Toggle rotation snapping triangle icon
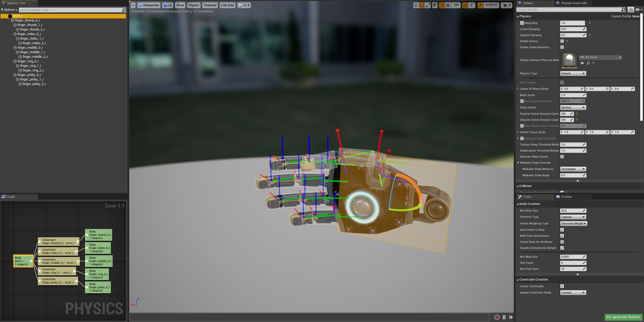 [x=465, y=5]
